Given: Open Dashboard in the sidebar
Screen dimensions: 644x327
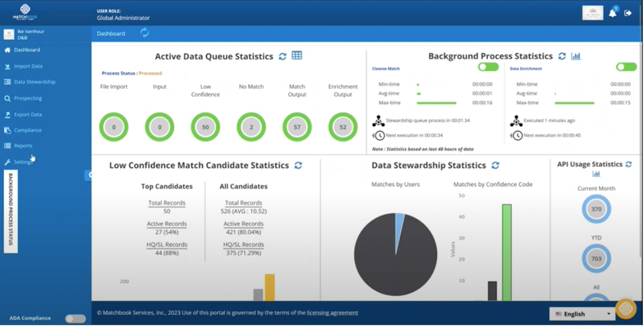Looking at the screenshot, I should click(x=22, y=50).
